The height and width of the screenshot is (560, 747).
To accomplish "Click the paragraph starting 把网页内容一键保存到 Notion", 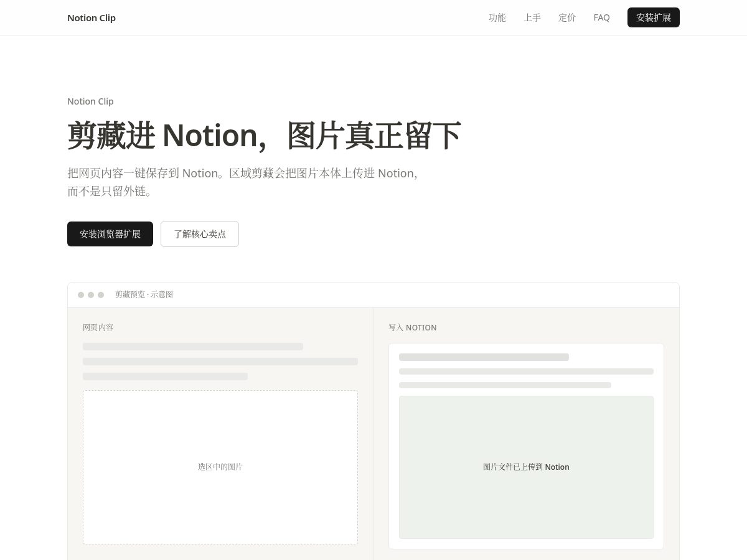I will (x=242, y=182).
